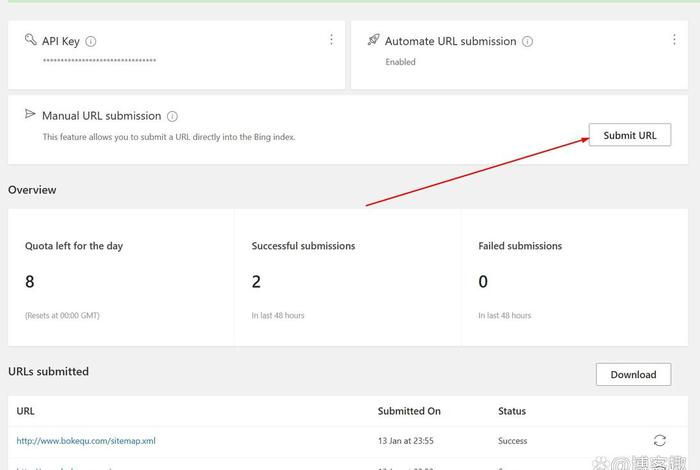The height and width of the screenshot is (470, 700).
Task: Click the Automate URL submission rocket icon
Action: click(x=373, y=40)
